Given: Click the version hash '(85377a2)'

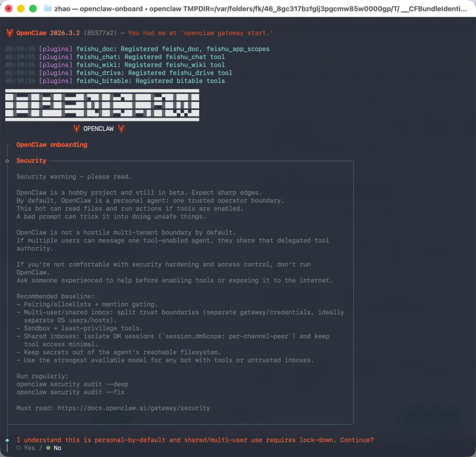Looking at the screenshot, I should point(100,33).
